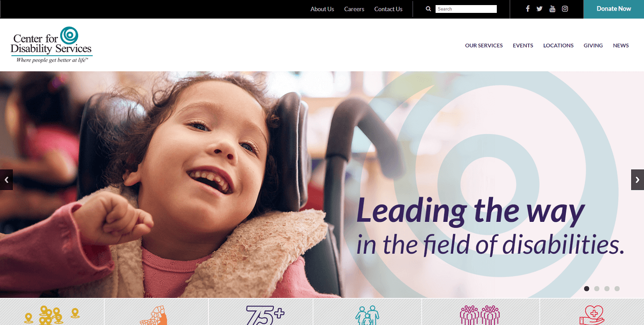The width and height of the screenshot is (644, 325).
Task: Open the Our Services menu
Action: point(484,46)
